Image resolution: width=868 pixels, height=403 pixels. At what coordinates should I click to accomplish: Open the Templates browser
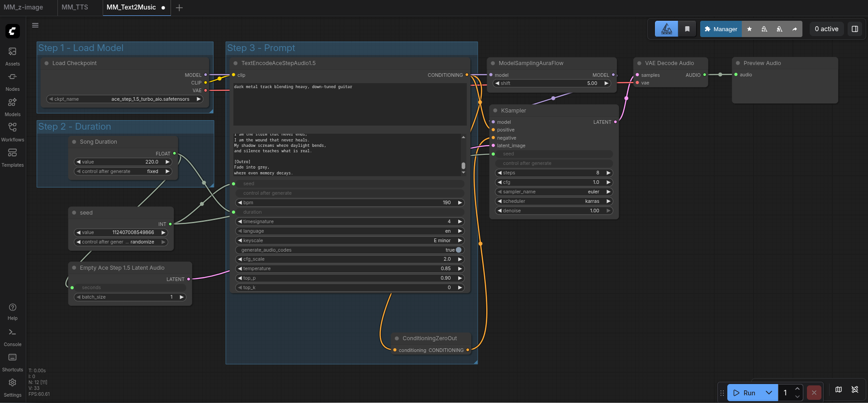[x=13, y=157]
